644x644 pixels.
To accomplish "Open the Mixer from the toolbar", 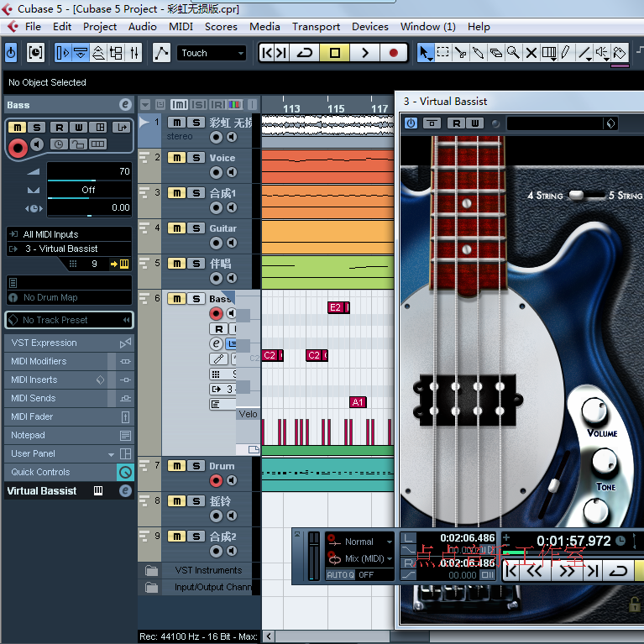I will tap(134, 53).
